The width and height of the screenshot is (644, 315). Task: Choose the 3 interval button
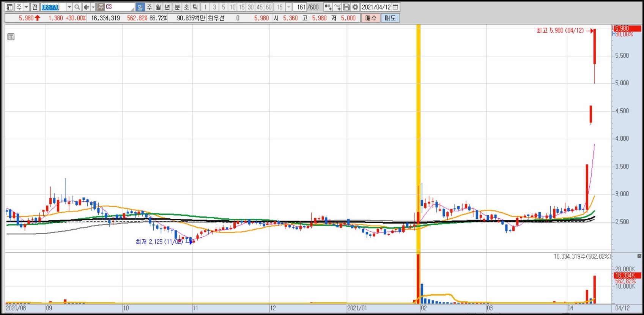[214, 7]
